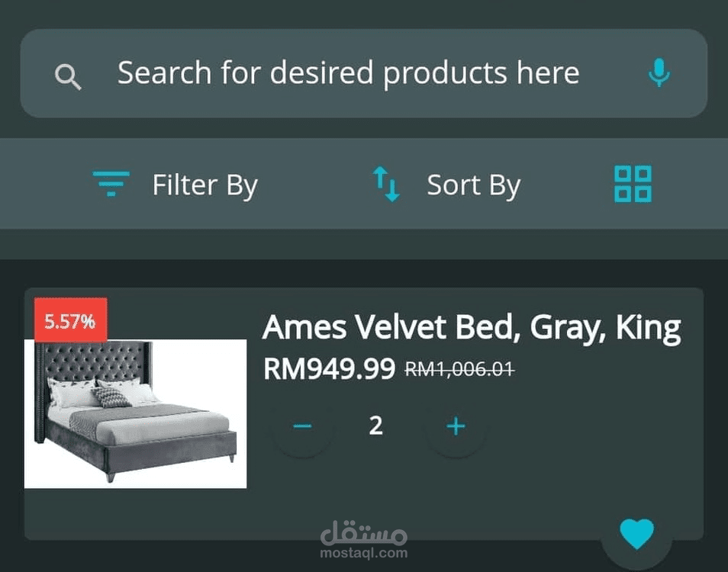Image resolution: width=728 pixels, height=572 pixels.
Task: Click the mostaql.com watermark text
Action: [364, 553]
